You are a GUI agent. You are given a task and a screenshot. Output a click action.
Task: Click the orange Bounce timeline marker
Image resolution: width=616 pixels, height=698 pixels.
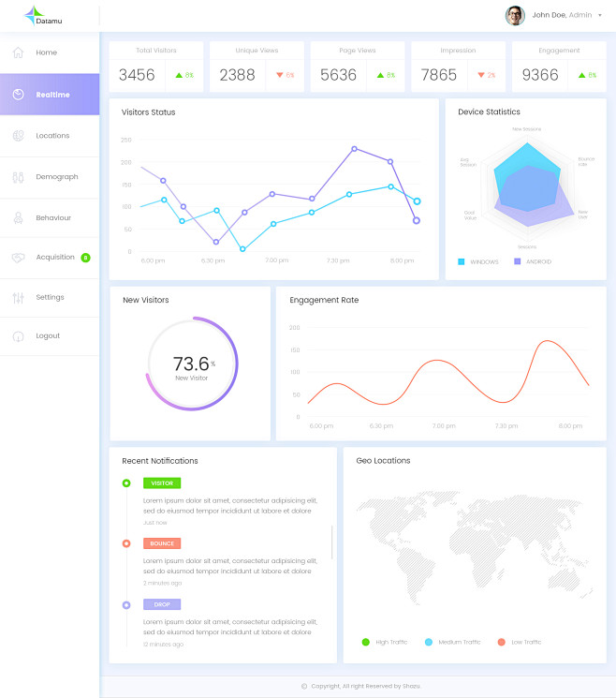tap(126, 543)
